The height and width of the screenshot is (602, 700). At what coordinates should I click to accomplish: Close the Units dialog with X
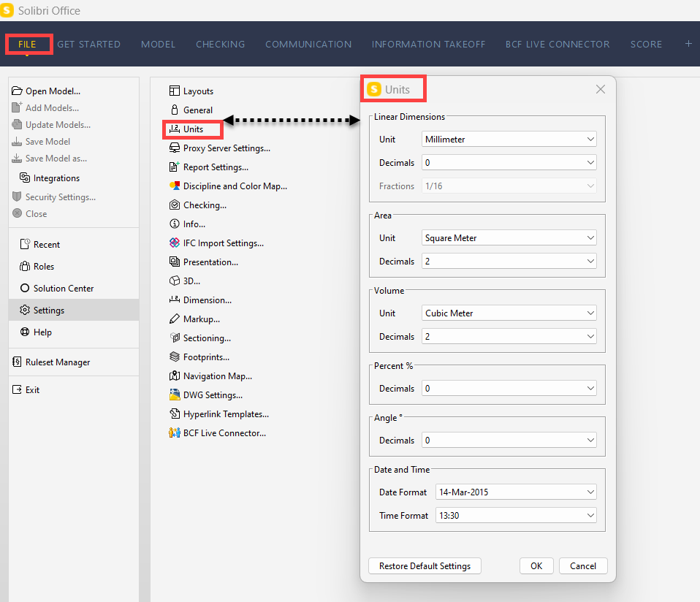click(601, 89)
